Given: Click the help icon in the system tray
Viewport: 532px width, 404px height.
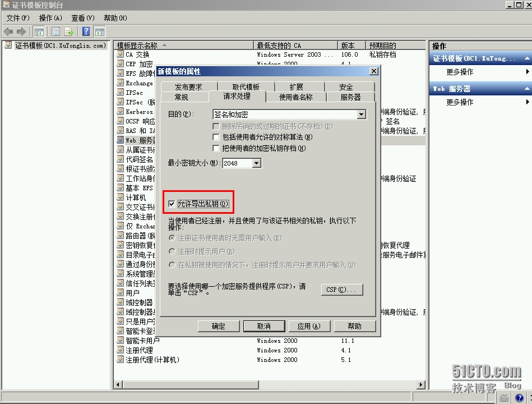Looking at the screenshot, I should coord(519,398).
